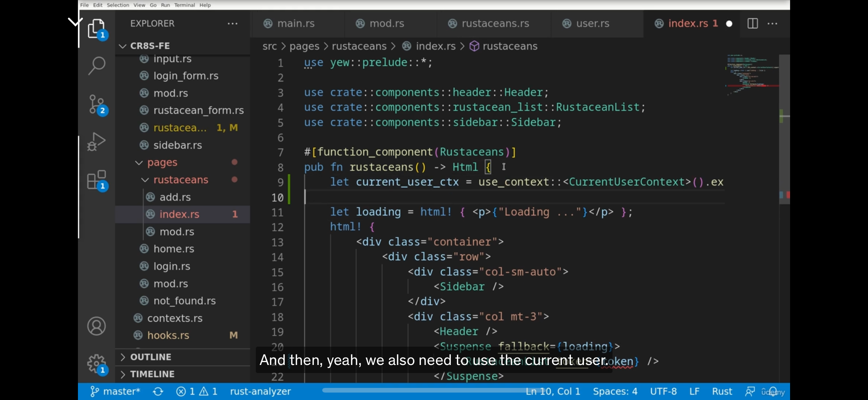The width and height of the screenshot is (868, 400).
Task: Open the Search view icon
Action: [x=96, y=65]
